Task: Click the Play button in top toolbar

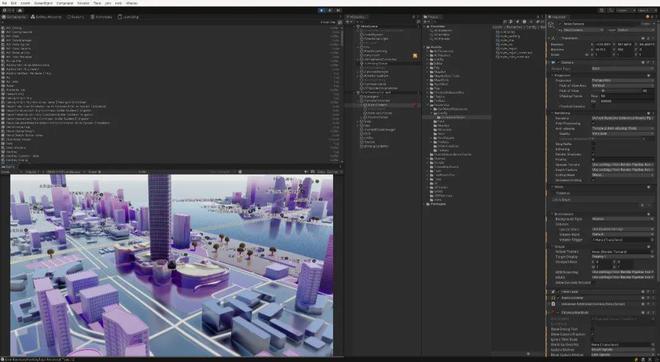Action: pyautogui.click(x=322, y=11)
